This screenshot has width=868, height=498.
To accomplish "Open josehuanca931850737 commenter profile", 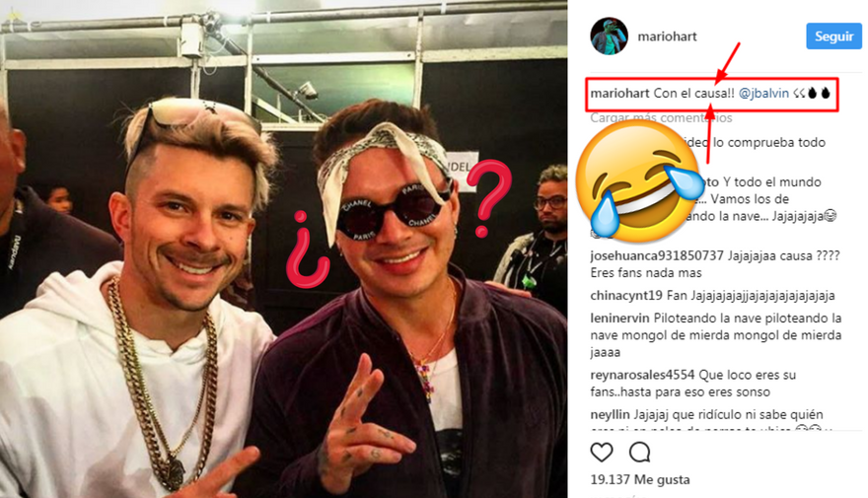I will (657, 255).
